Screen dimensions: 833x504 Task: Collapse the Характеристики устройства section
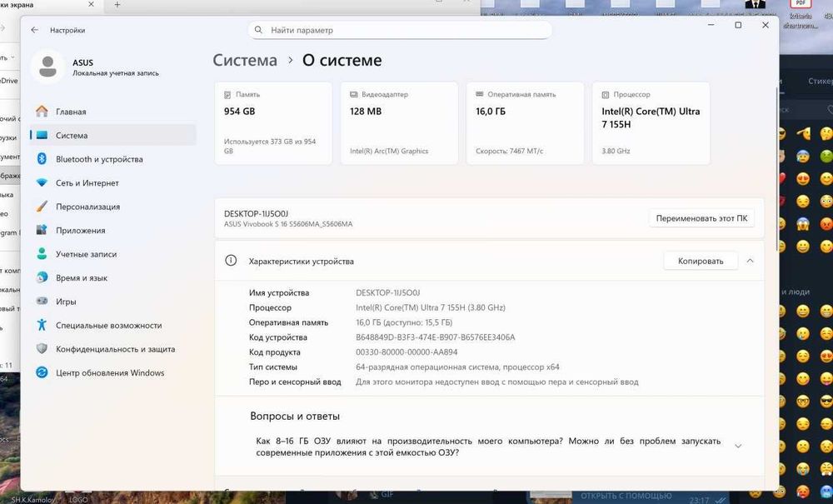pyautogui.click(x=751, y=261)
